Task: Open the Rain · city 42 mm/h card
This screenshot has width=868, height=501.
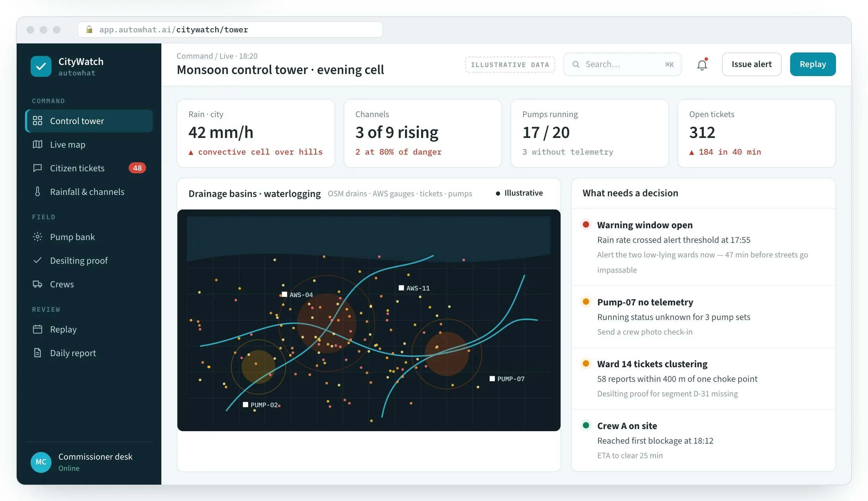Action: (256, 133)
